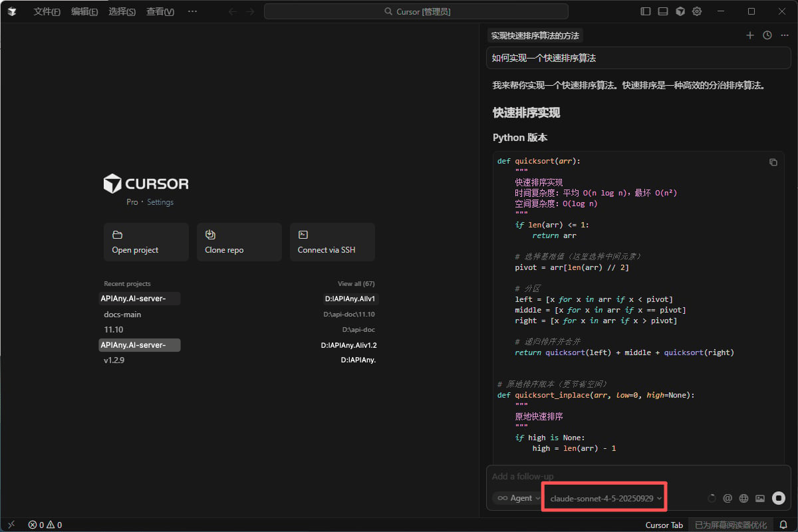
Task: Toggle the AI pane cube icon
Action: (680, 11)
